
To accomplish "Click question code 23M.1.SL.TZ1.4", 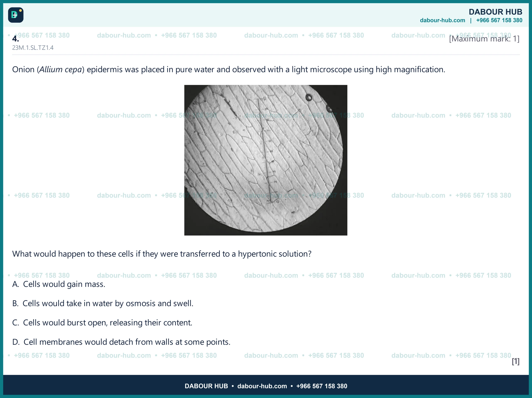I will (33, 48).
